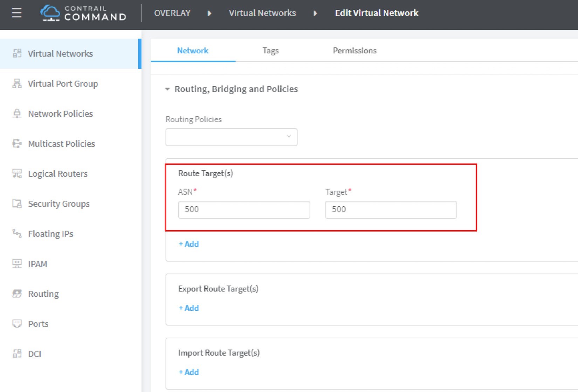Open the Routing Policies dropdown
The width and height of the screenshot is (578, 392).
(231, 137)
